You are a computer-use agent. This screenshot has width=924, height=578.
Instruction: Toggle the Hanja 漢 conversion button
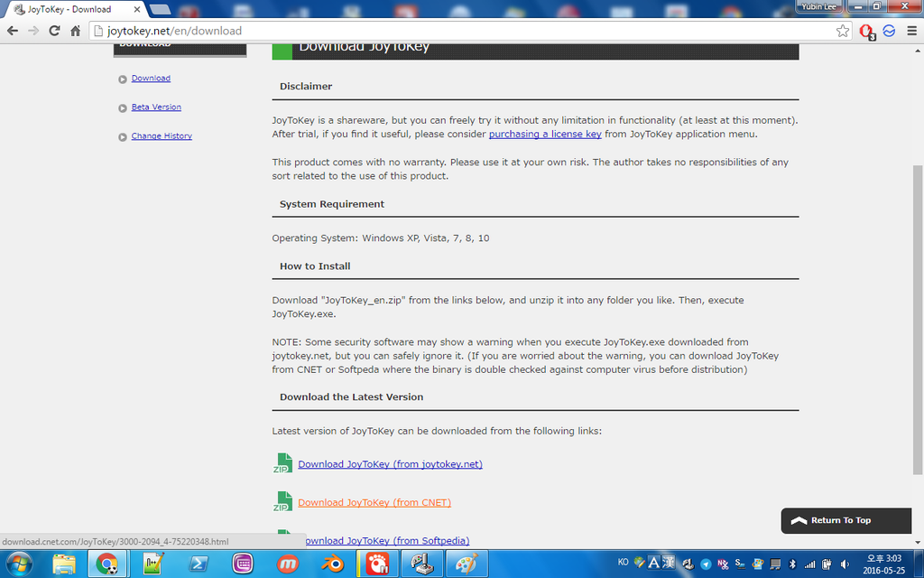pos(669,563)
